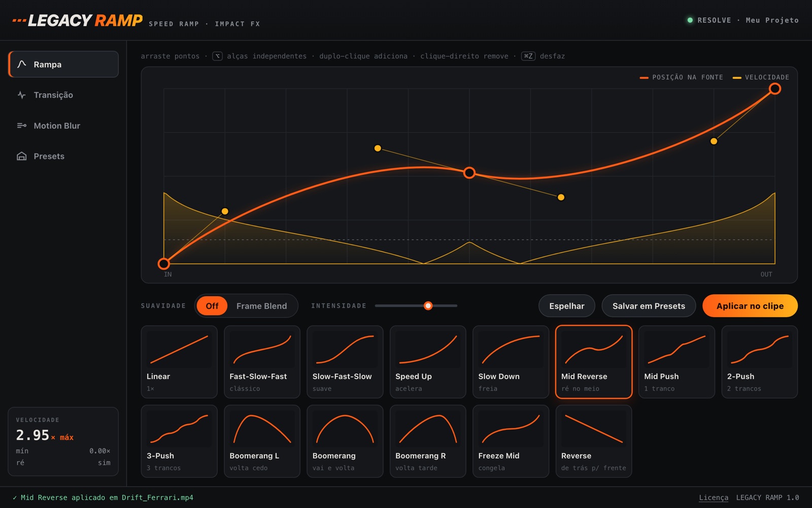Go to the Presets sidebar tab
The width and height of the screenshot is (812, 508).
pos(63,156)
